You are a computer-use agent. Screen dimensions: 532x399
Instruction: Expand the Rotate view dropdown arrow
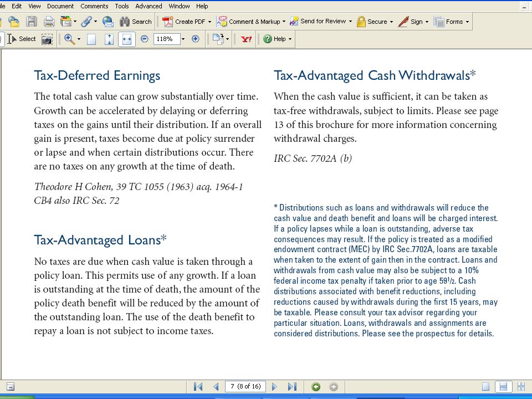click(x=227, y=39)
